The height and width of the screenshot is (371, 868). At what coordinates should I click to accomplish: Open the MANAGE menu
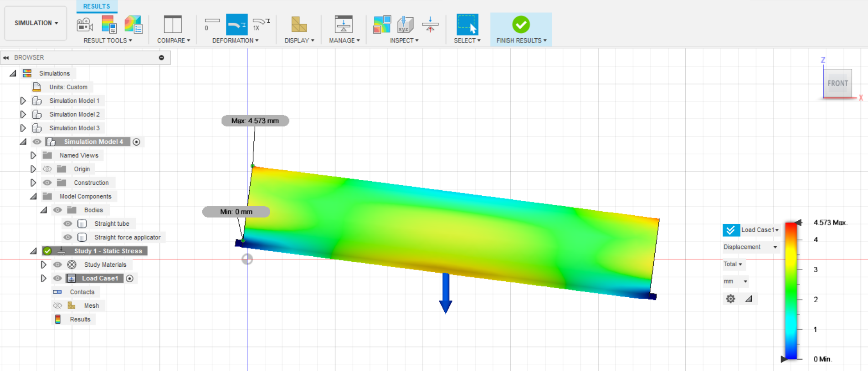click(344, 41)
